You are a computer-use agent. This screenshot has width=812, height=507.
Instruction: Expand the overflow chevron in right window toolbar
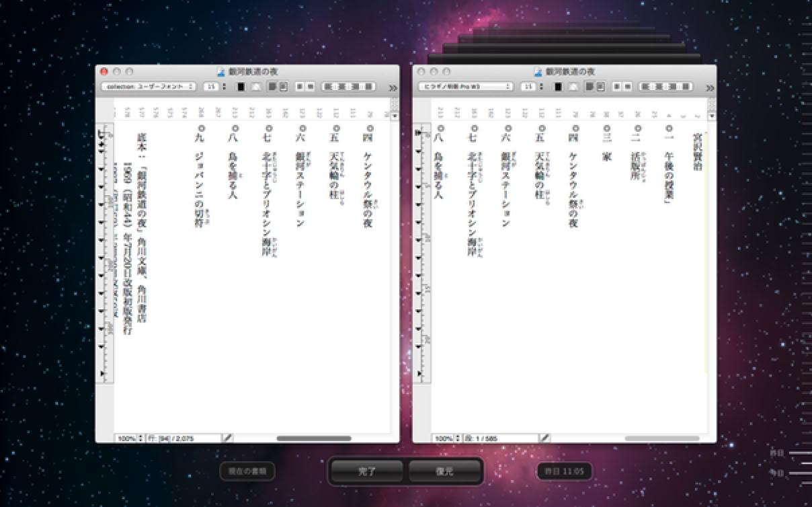[x=709, y=87]
